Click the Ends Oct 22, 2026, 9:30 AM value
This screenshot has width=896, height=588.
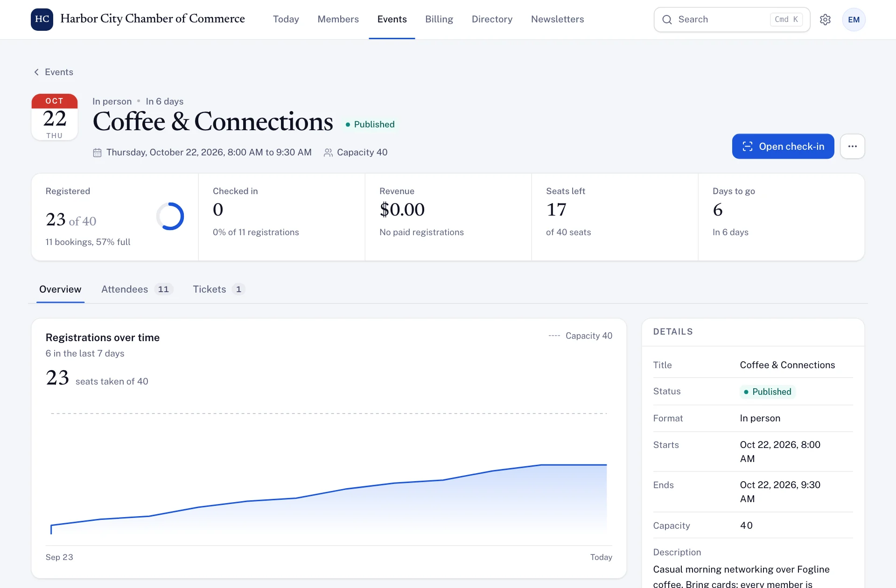point(780,491)
